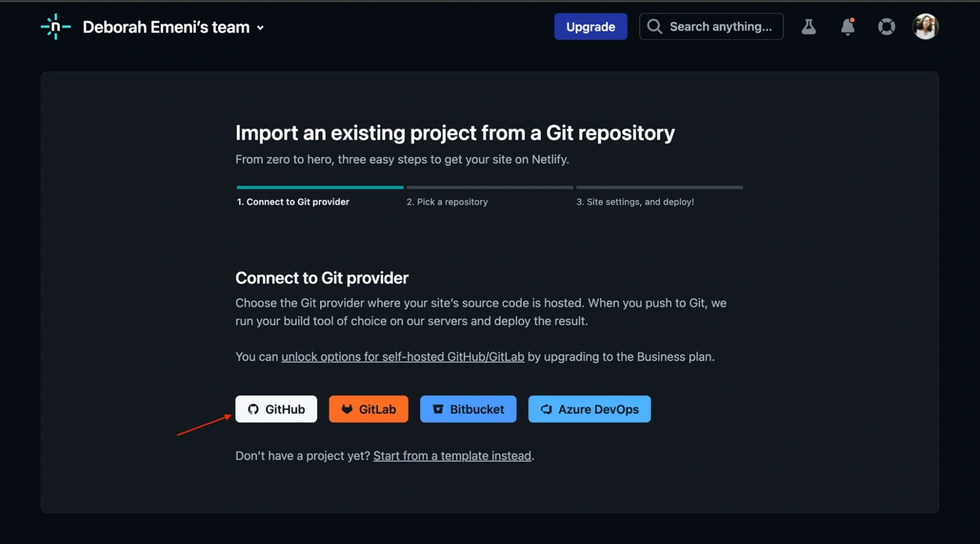Click the Import an existing project heading
This screenshot has width=980, height=544.
[x=455, y=133]
